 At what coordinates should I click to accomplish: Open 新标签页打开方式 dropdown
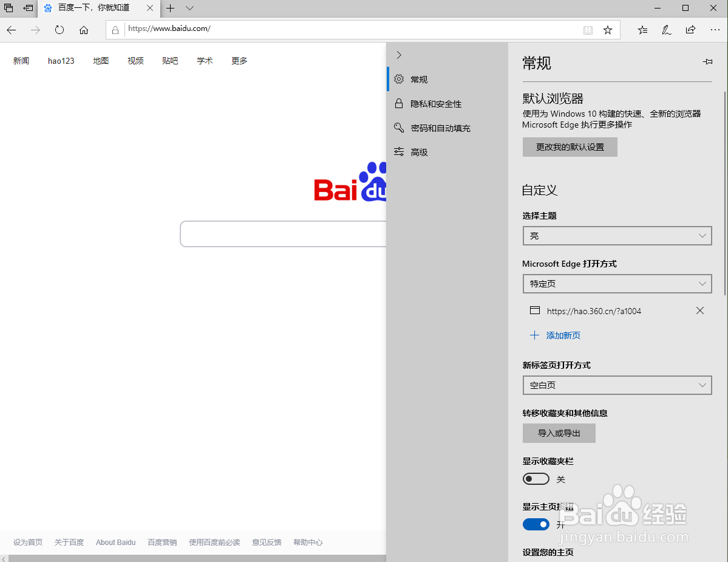coord(617,385)
